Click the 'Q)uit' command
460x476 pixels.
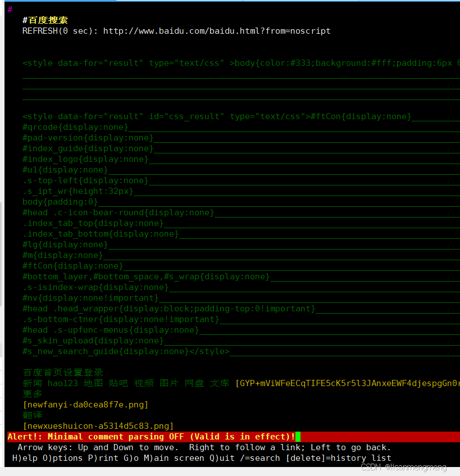tap(222, 458)
